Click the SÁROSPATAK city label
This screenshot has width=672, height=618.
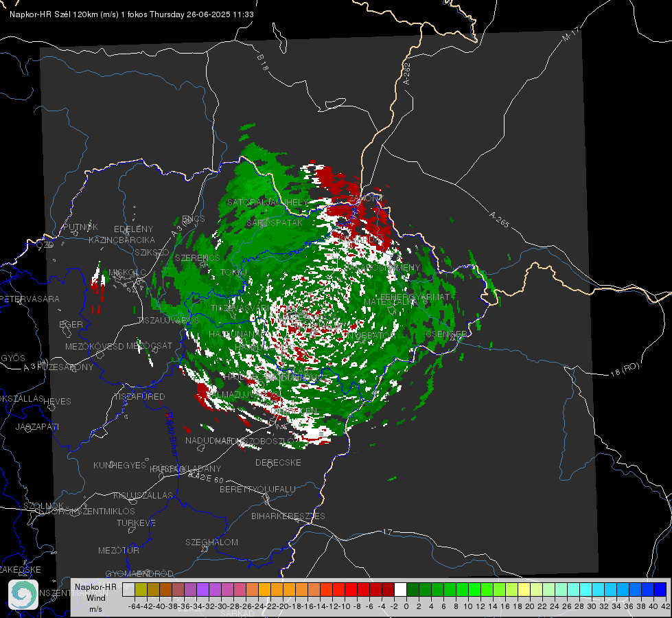click(x=275, y=223)
